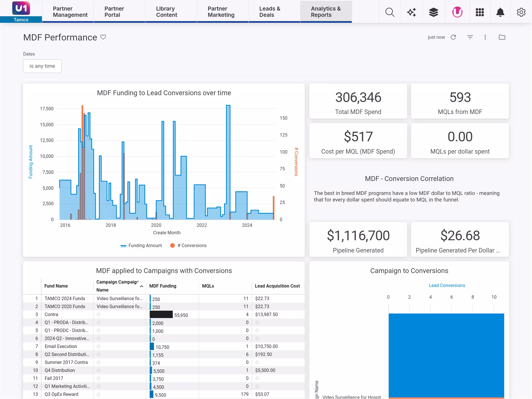
Task: Open dashboard three-dot actions menu
Action: (x=485, y=37)
